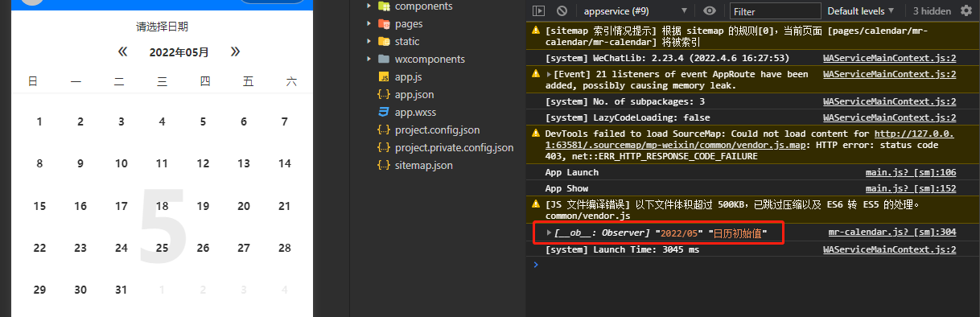Select day 5 in the calendar

[203, 122]
